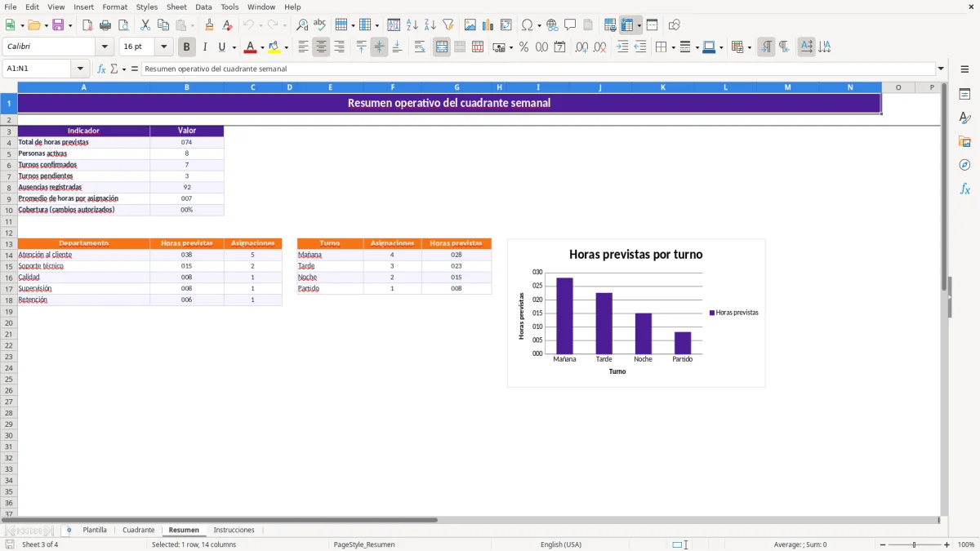The width and height of the screenshot is (980, 551).
Task: Toggle Underline formatting
Action: pos(221,47)
